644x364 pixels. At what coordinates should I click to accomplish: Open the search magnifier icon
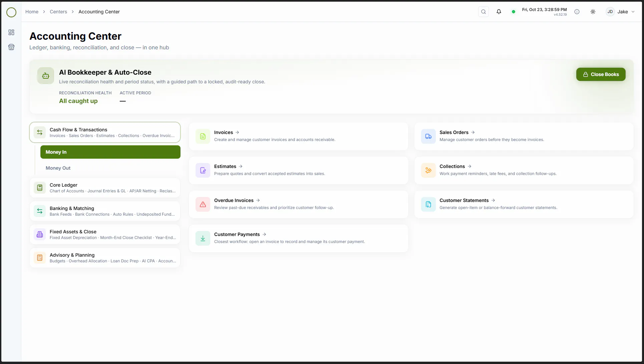click(484, 12)
